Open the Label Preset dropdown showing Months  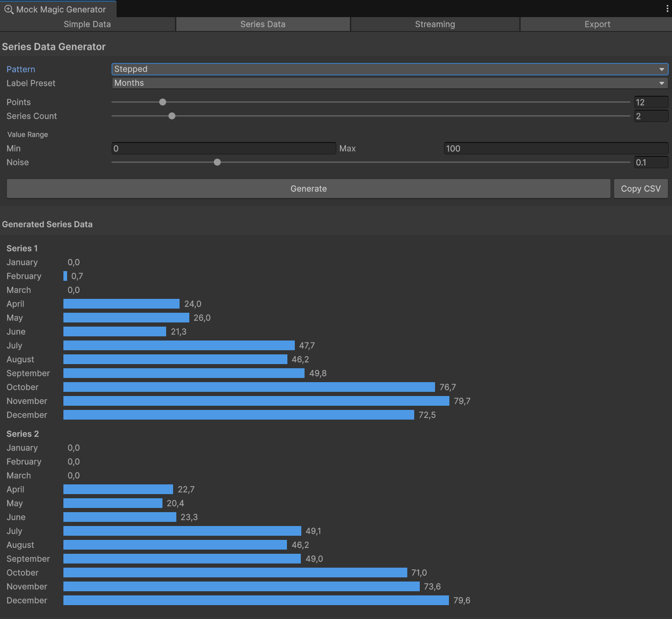tap(390, 83)
